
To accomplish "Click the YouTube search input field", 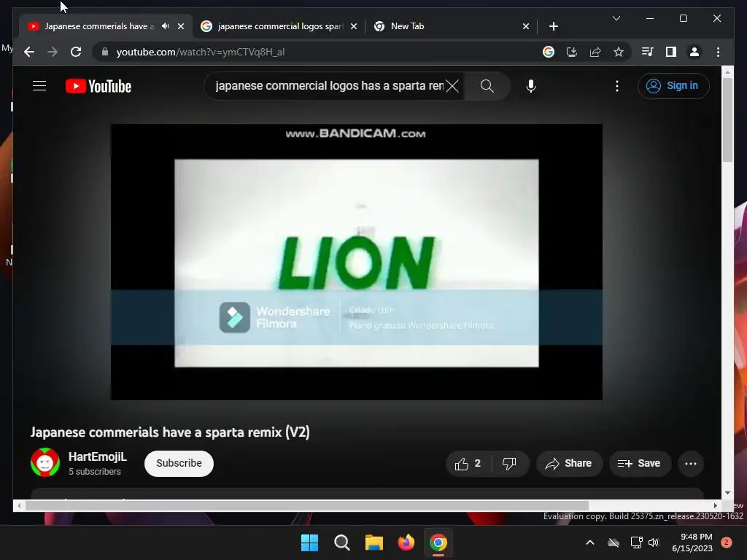I will click(x=329, y=86).
